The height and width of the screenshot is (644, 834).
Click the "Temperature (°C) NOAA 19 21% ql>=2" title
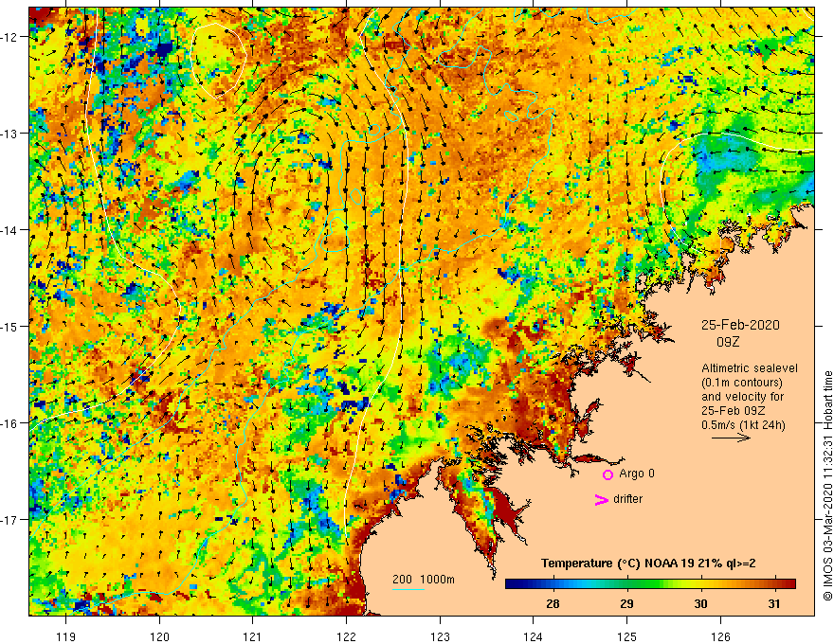click(x=648, y=563)
